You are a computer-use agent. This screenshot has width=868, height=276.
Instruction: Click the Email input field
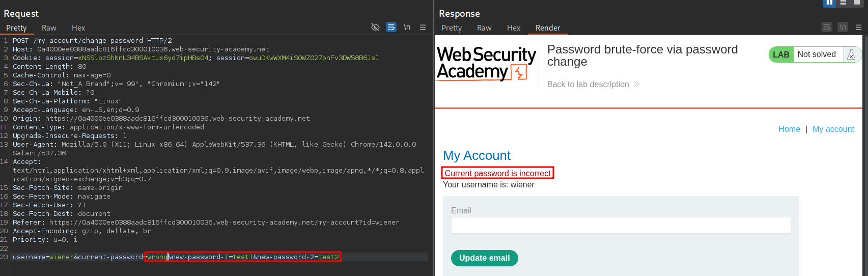pos(620,225)
